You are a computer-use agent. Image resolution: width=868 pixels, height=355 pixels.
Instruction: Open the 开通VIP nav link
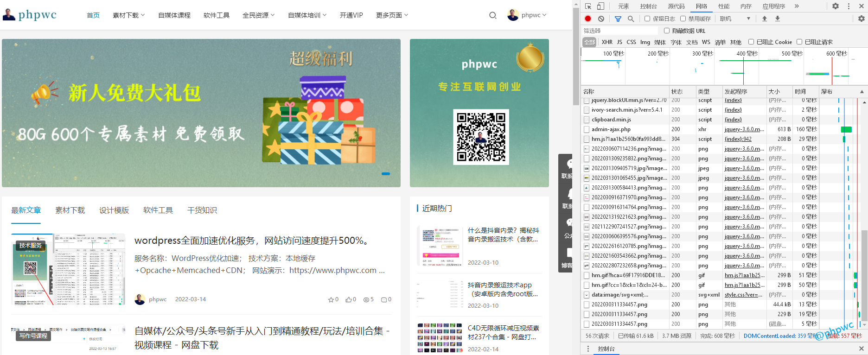351,15
